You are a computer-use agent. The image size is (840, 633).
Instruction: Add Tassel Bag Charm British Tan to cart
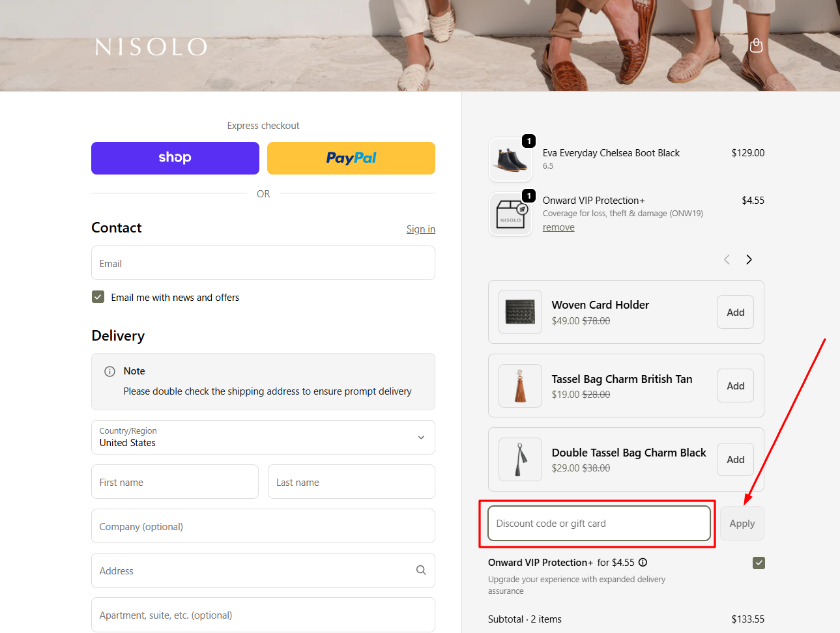[x=734, y=386]
